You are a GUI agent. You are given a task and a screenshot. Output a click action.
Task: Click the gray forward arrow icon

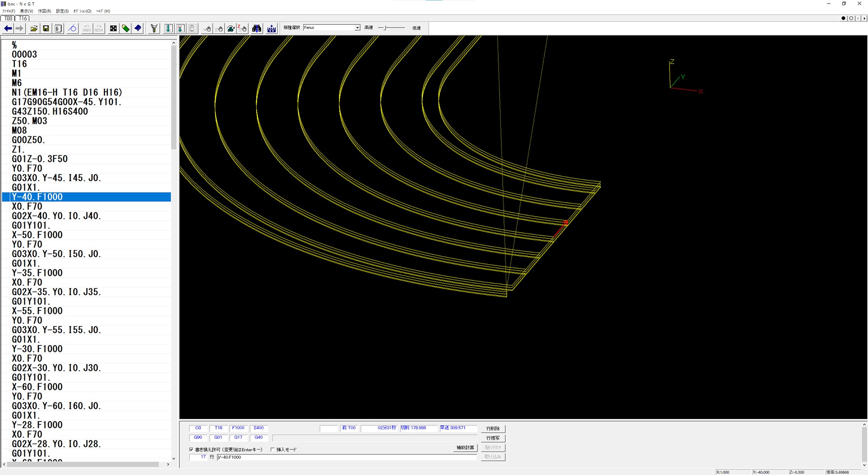tap(19, 28)
